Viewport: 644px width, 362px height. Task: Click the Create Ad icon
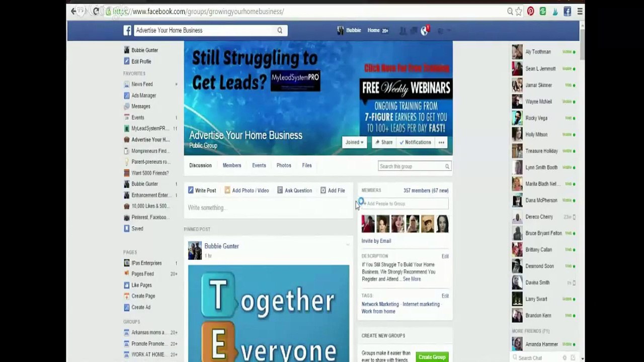point(127,307)
